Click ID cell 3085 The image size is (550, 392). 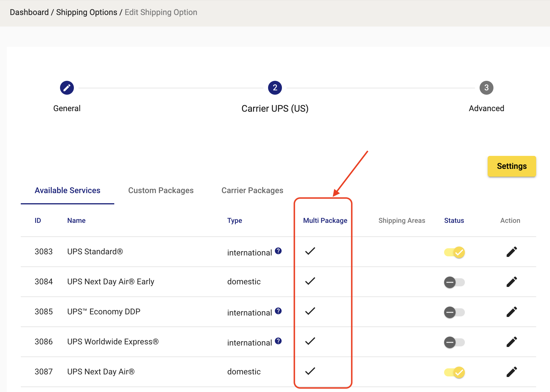pos(44,312)
